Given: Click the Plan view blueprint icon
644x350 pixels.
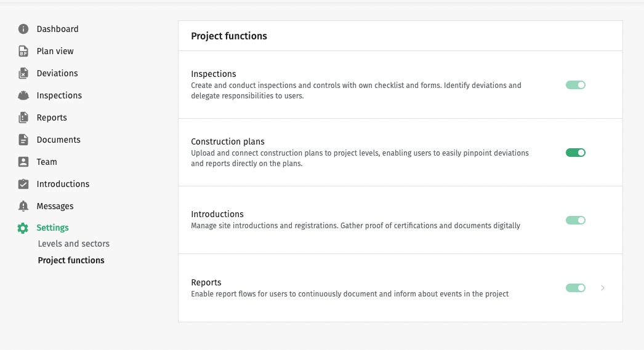Looking at the screenshot, I should tap(23, 51).
